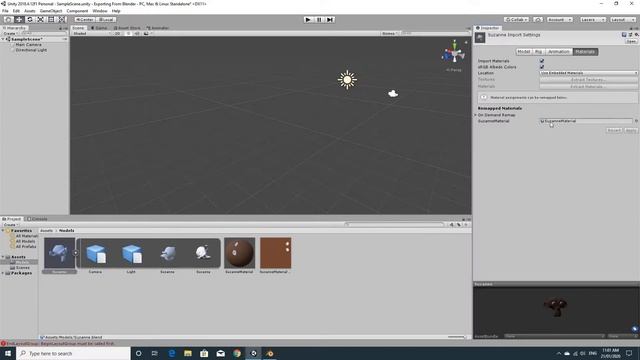Open Blender from the Windows taskbar
640x360 pixels.
pos(270,353)
